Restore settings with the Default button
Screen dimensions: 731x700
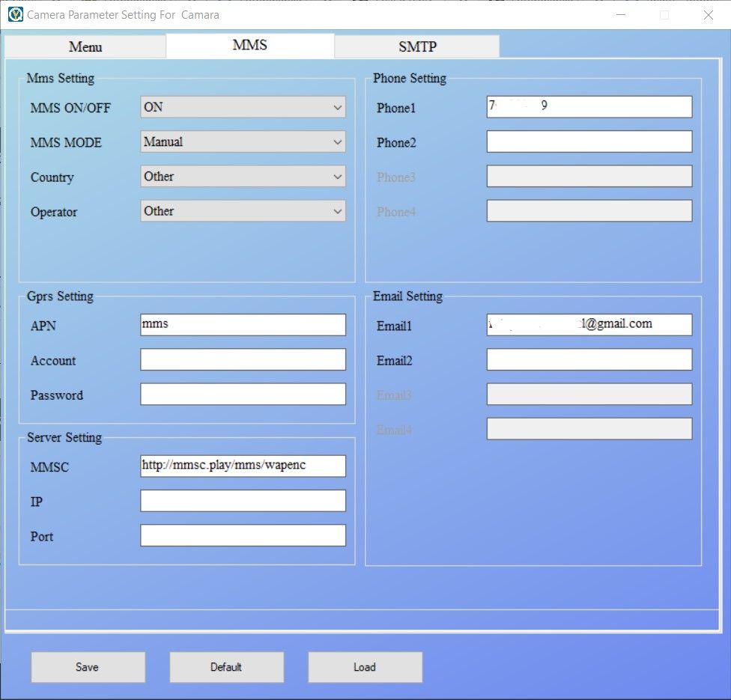pyautogui.click(x=227, y=667)
